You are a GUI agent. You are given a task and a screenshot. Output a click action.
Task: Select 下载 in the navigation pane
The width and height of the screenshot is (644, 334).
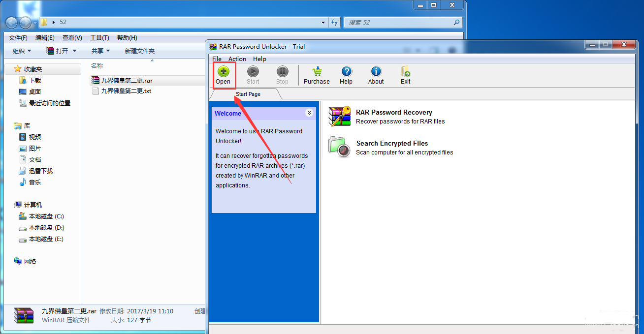[30, 81]
